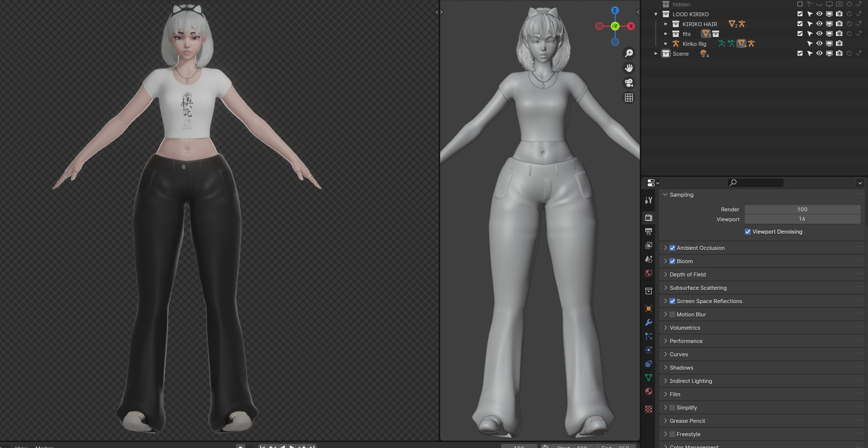Image resolution: width=868 pixels, height=448 pixels.
Task: Open the Object Constraints properties tab
Action: (x=649, y=364)
